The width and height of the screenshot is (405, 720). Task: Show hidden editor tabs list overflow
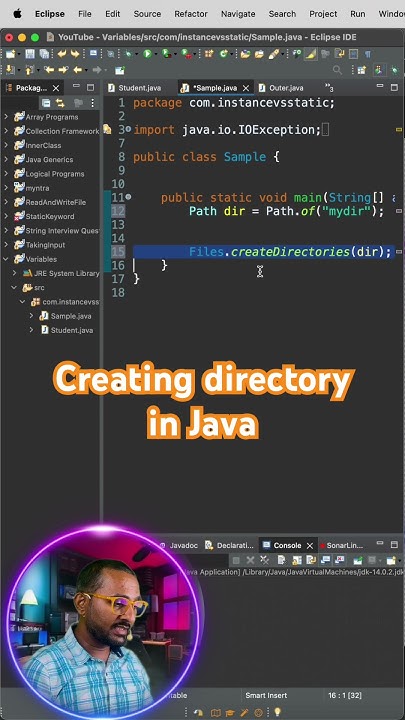(x=329, y=87)
